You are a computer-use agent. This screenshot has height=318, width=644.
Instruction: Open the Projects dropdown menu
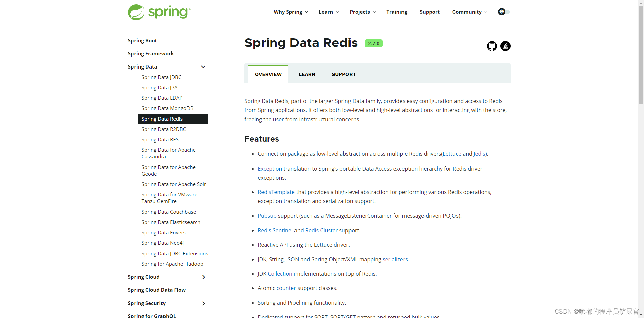(x=363, y=12)
